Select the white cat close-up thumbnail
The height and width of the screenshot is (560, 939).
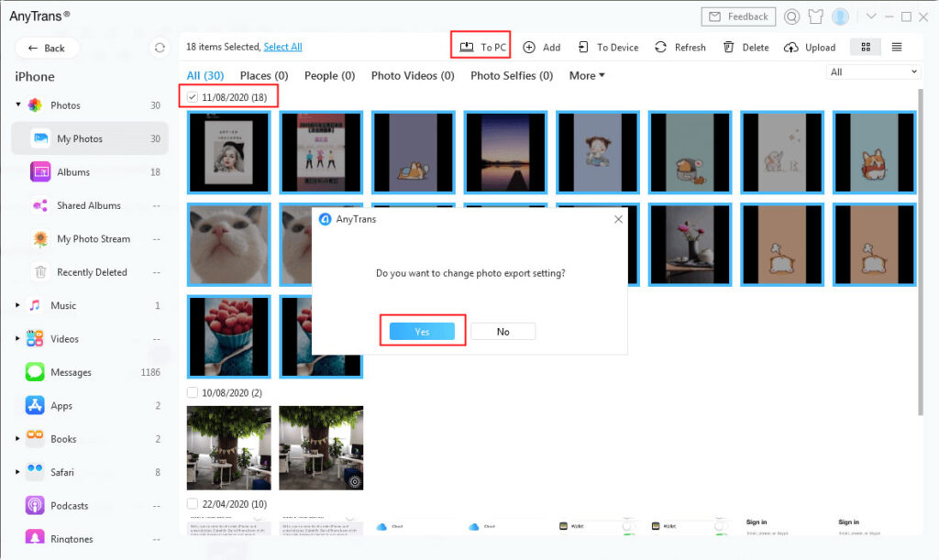pos(228,244)
